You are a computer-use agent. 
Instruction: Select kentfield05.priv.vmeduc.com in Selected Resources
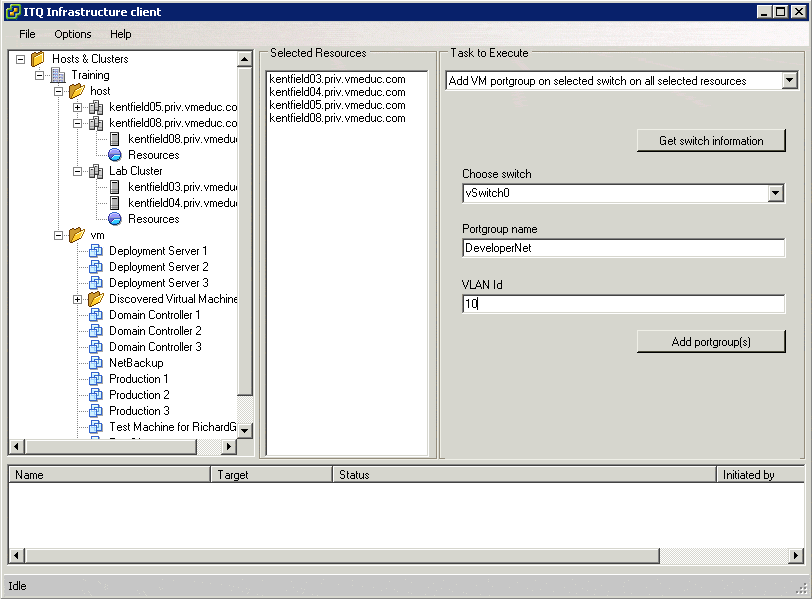click(337, 105)
